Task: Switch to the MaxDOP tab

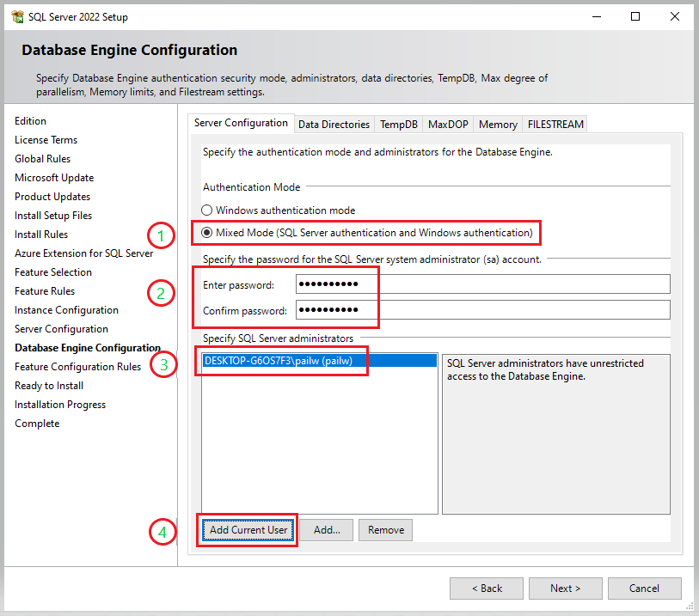Action: click(x=448, y=125)
